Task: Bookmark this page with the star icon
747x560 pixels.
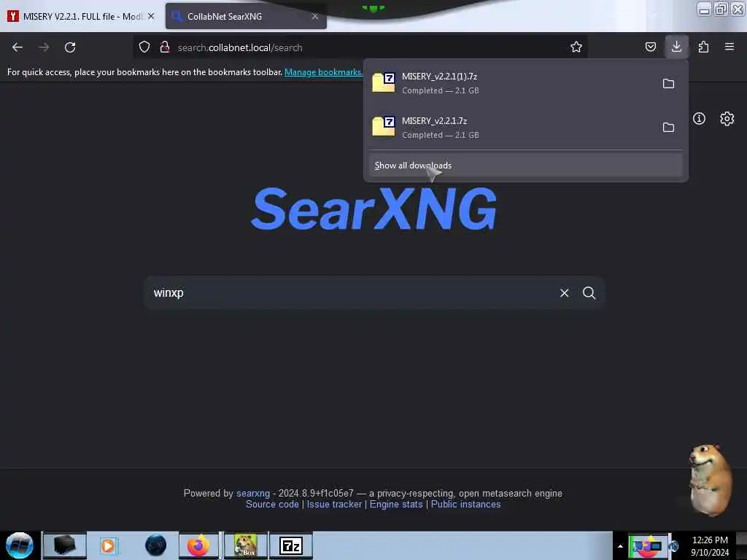Action: pos(576,47)
